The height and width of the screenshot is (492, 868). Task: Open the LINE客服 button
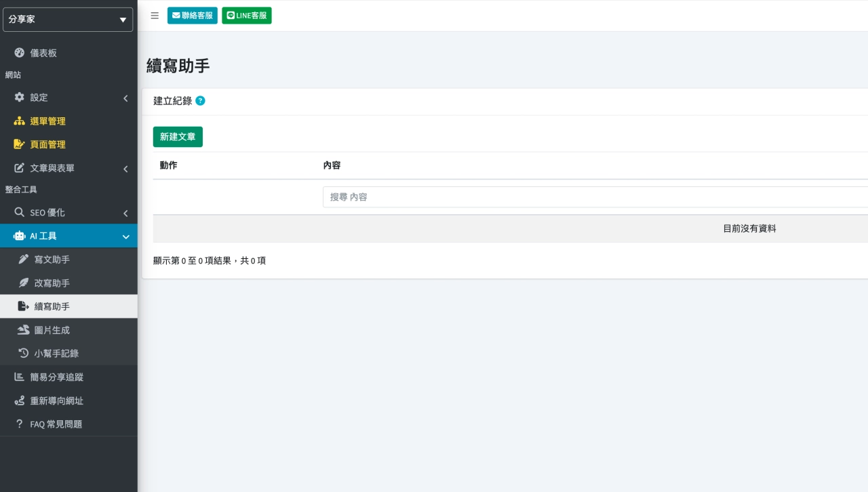pyautogui.click(x=247, y=16)
